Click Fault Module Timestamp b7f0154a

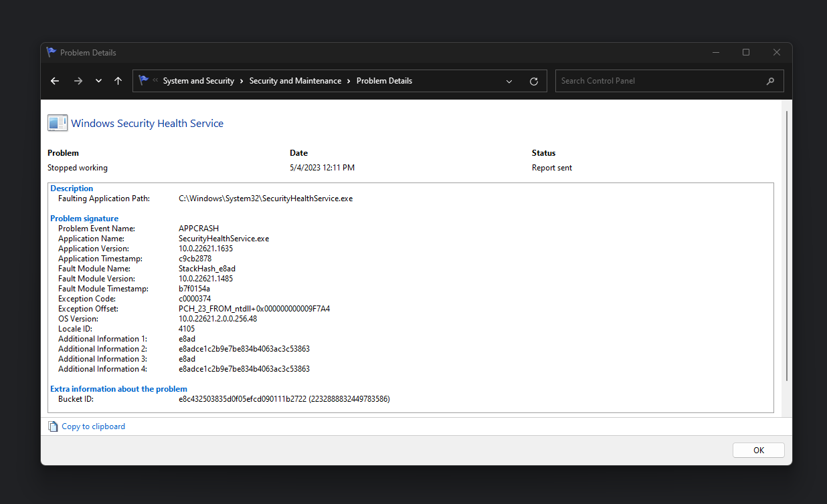click(x=194, y=289)
